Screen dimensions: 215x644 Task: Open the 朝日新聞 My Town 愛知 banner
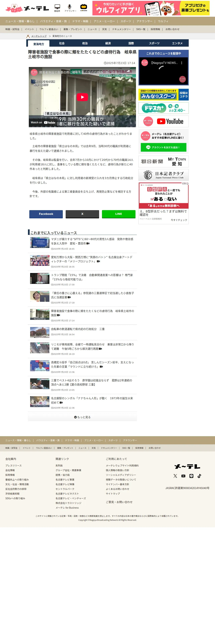(x=163, y=162)
